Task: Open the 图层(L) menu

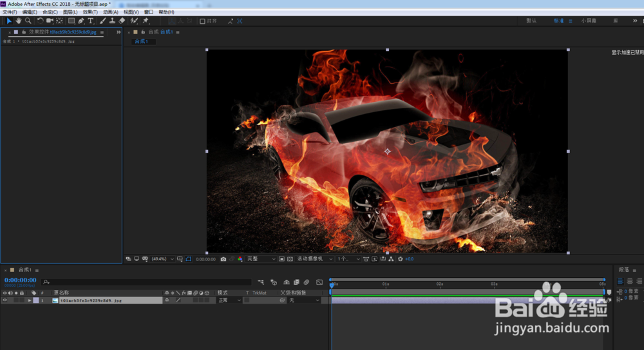Action: [70, 12]
